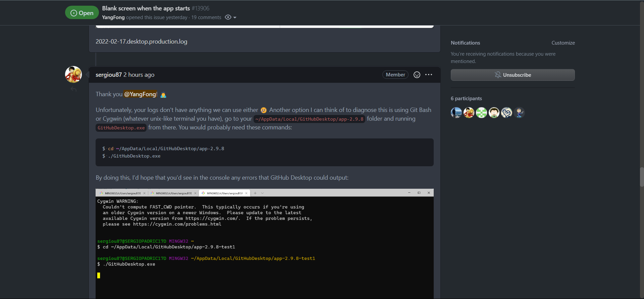Toggle the eye watch icon in issue header
Image resolution: width=644 pixels, height=299 pixels.
228,17
